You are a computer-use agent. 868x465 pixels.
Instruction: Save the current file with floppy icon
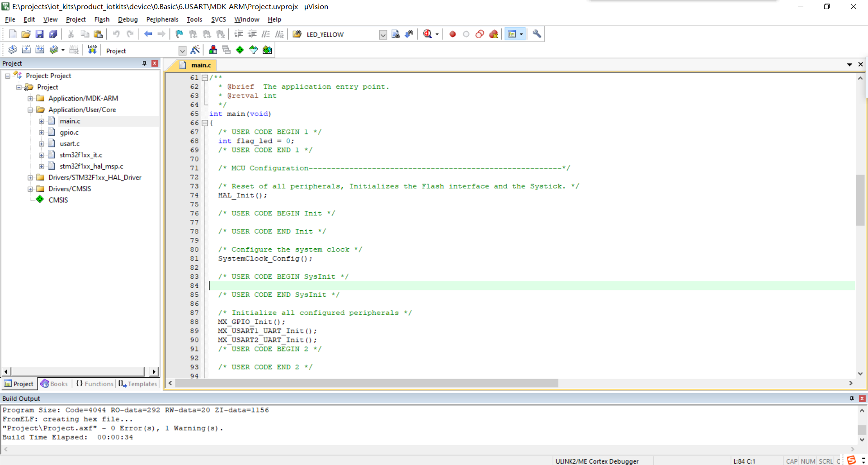[x=40, y=34]
